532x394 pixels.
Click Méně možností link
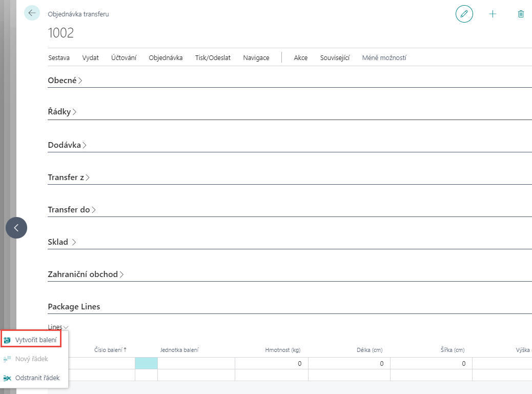384,58
